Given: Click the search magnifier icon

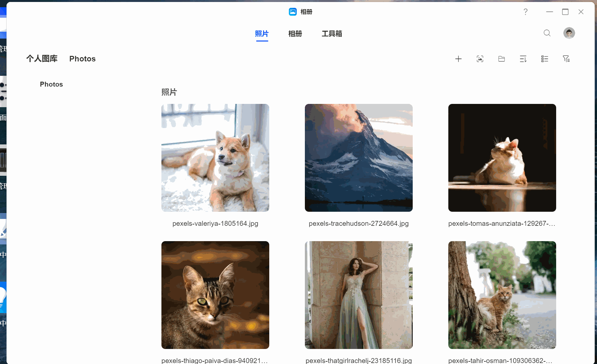Looking at the screenshot, I should 547,33.
